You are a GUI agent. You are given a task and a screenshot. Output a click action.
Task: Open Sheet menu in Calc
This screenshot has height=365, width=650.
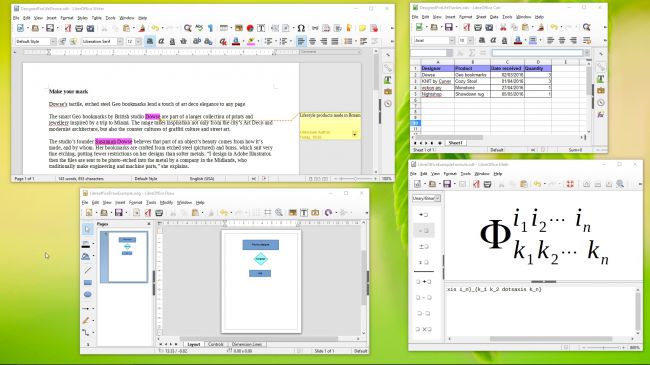[x=481, y=17]
